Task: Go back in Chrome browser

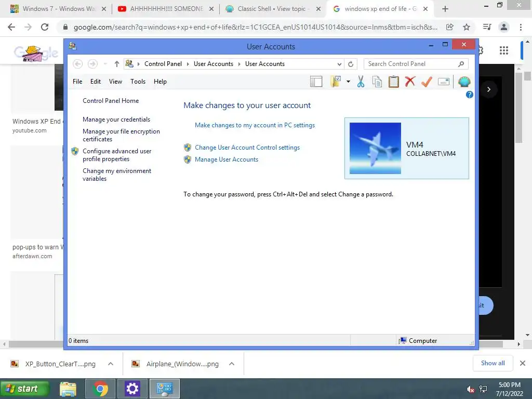Action: [11, 27]
